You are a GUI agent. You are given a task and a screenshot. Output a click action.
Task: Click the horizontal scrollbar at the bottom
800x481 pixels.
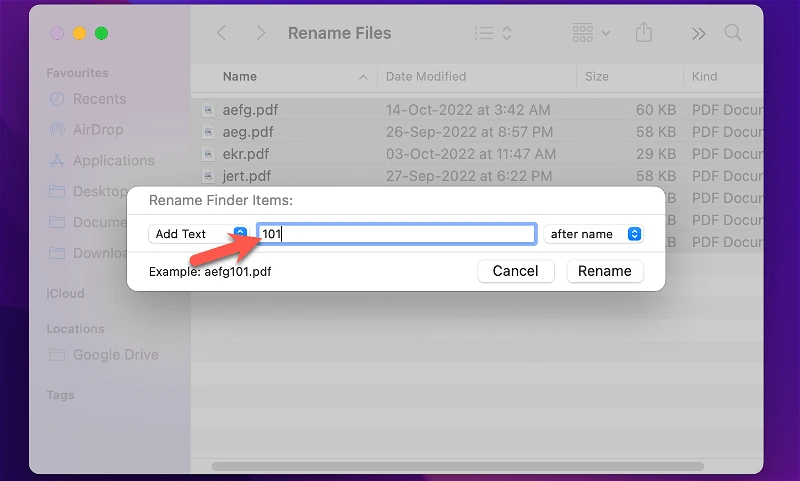[x=458, y=467]
